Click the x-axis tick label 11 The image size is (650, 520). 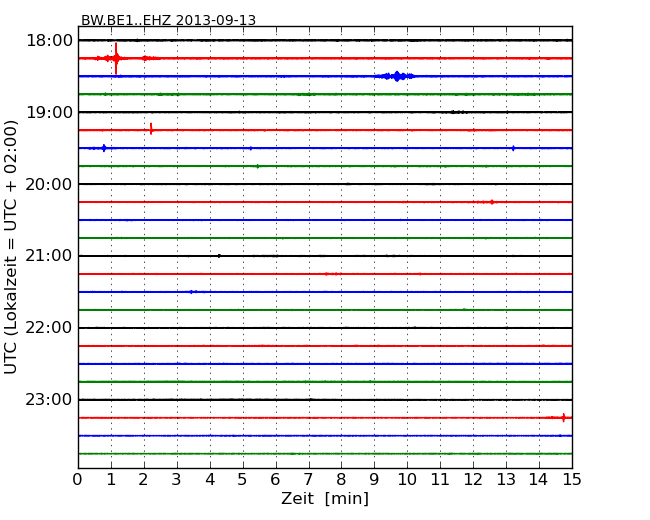440,479
